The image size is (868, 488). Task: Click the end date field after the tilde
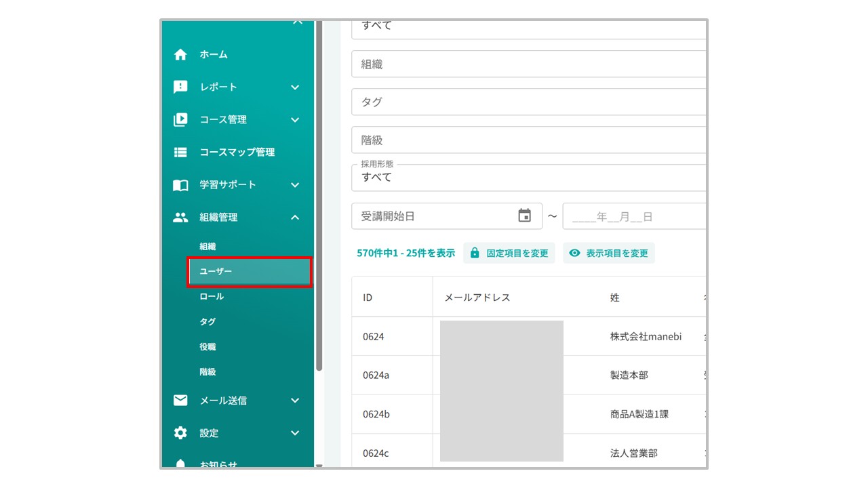coord(633,217)
